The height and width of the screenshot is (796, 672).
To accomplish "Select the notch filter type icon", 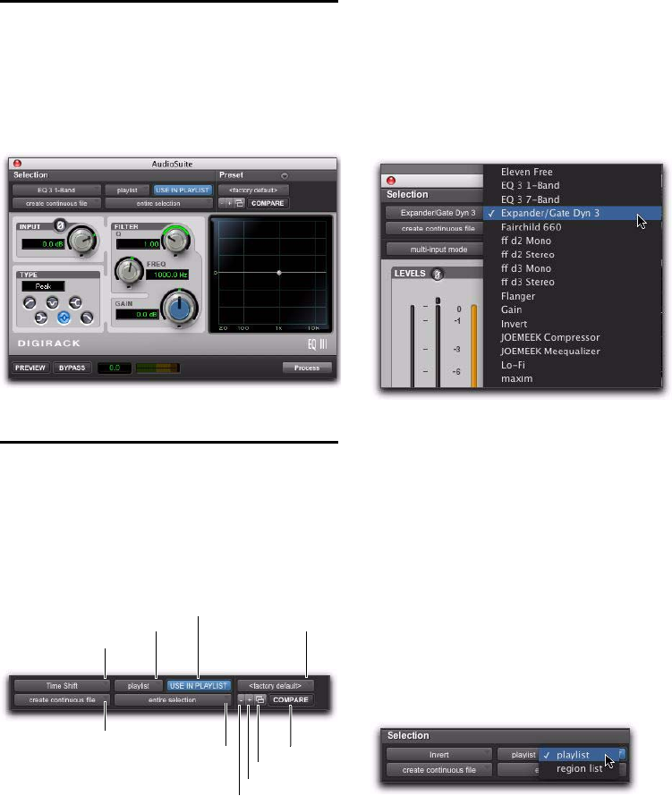I will click(x=52, y=303).
